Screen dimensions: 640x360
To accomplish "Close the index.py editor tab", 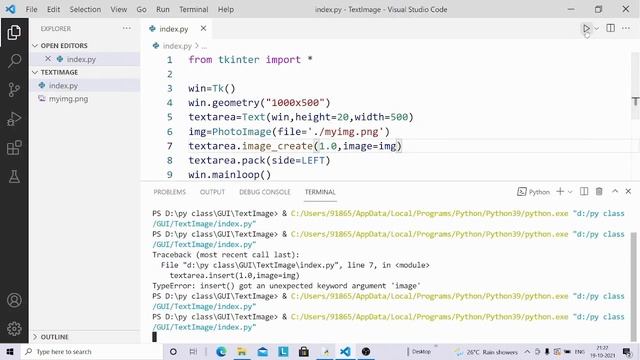I will 203,28.
